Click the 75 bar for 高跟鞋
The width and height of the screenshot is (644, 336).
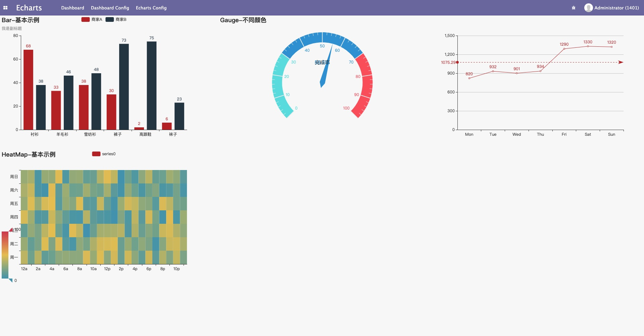tap(152, 86)
